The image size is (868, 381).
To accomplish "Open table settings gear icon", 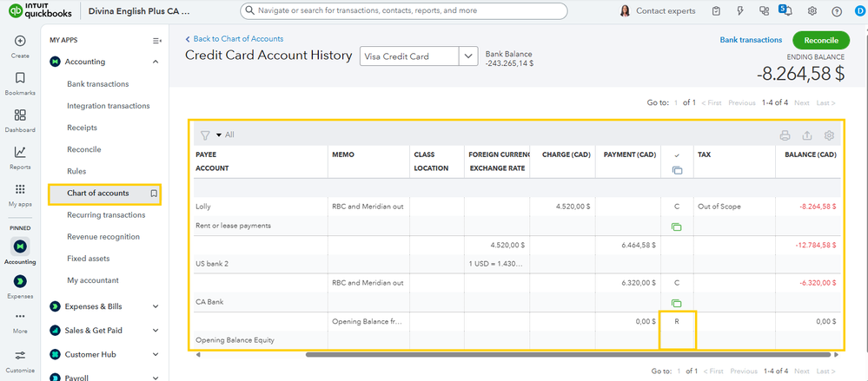I will click(x=829, y=135).
